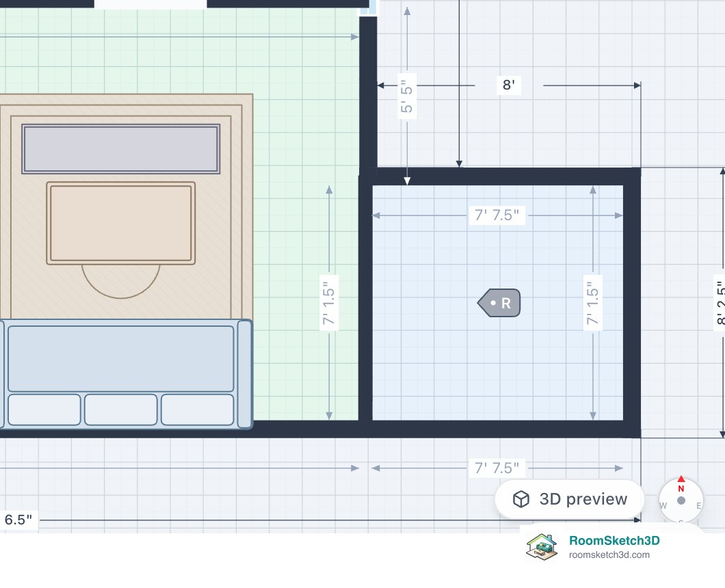Select the 7' 7.5" label inside blue room

tap(497, 215)
